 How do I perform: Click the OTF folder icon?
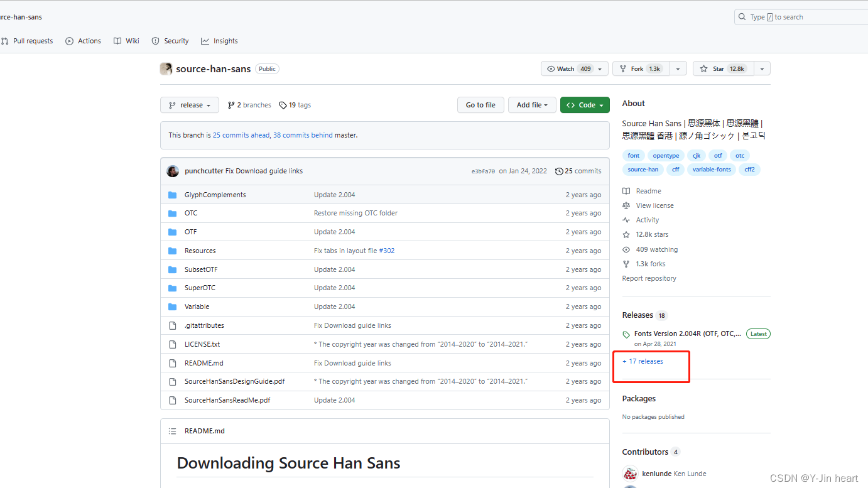pos(173,232)
